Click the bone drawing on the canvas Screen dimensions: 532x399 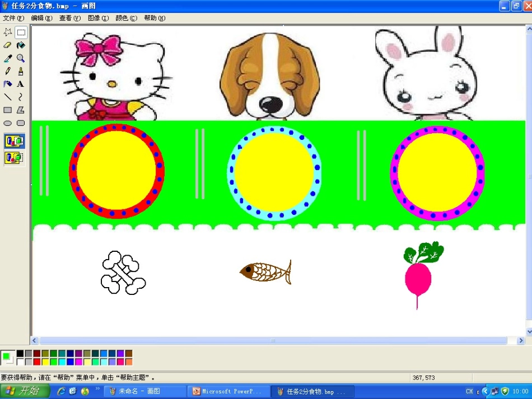click(x=123, y=273)
